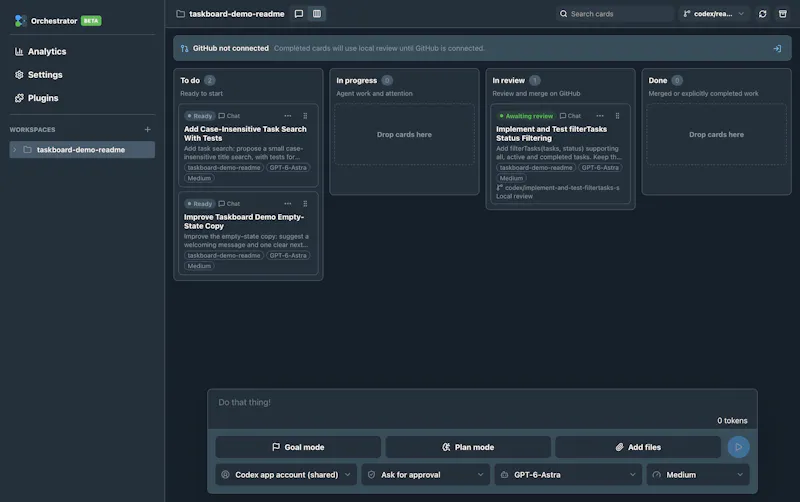Open Chat on Implement and Test filterTasks card
This screenshot has width=800, height=502.
click(x=570, y=116)
